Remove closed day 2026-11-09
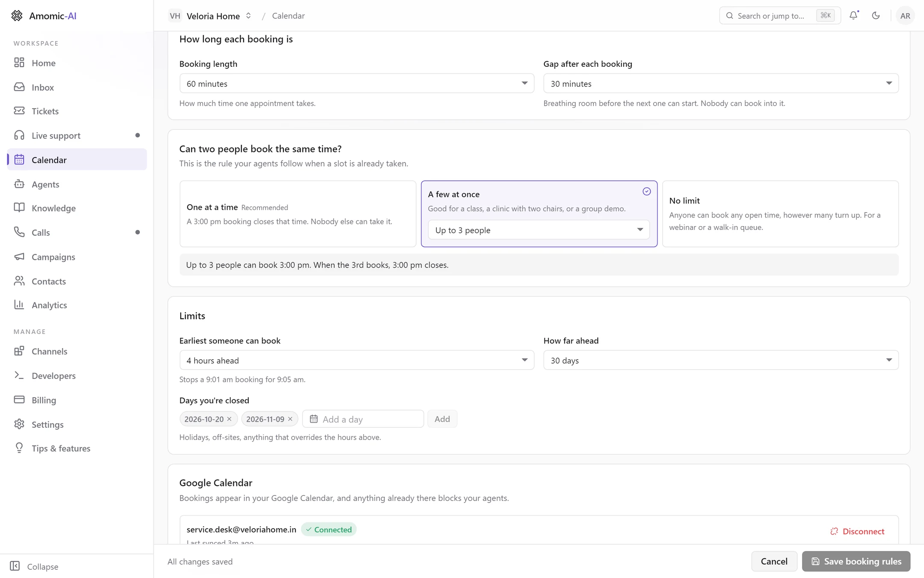The image size is (924, 578). tap(290, 419)
